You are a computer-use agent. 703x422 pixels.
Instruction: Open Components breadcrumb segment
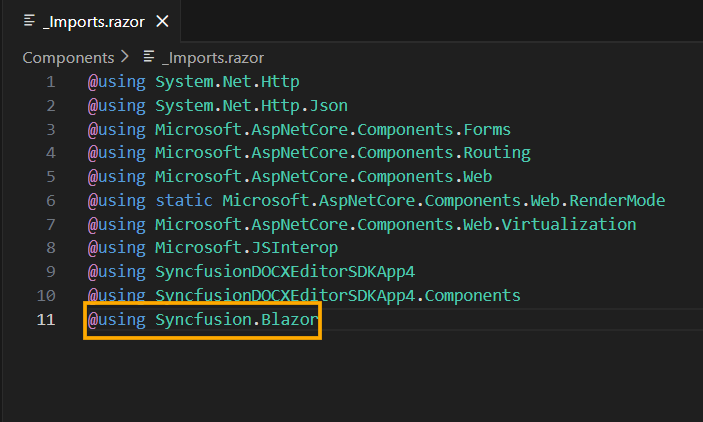[69, 58]
